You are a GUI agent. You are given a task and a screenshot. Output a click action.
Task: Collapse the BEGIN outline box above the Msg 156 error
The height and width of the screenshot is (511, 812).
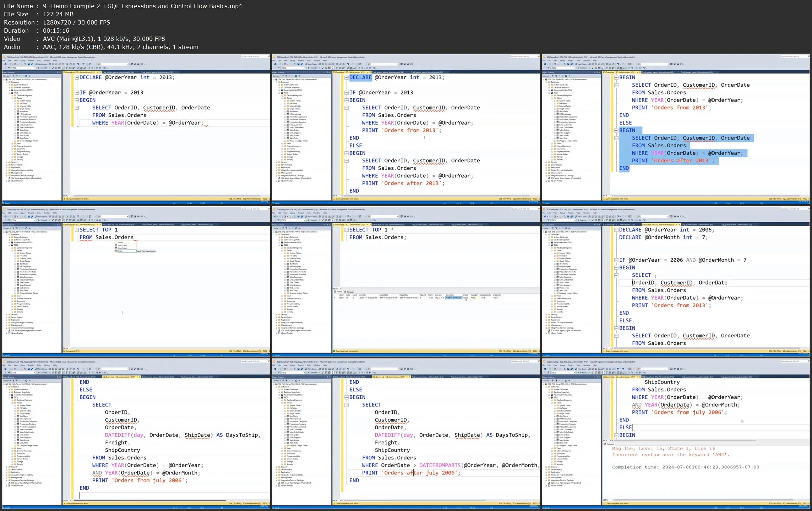(616, 435)
